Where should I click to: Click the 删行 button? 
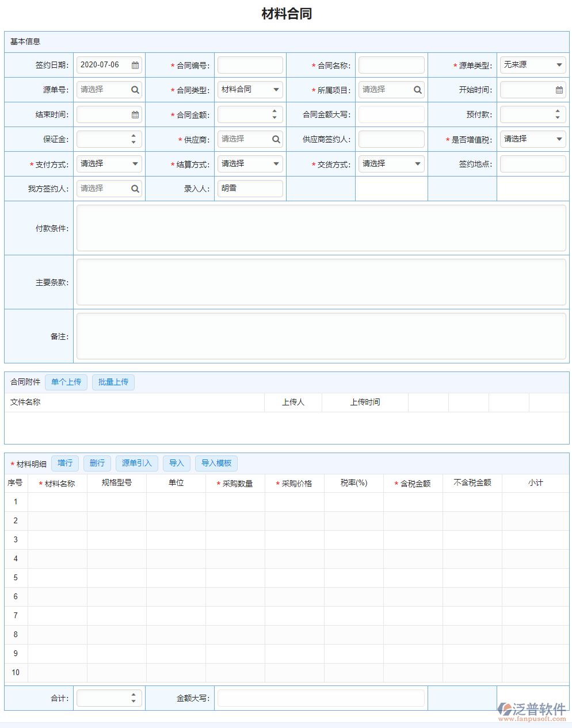[x=97, y=463]
